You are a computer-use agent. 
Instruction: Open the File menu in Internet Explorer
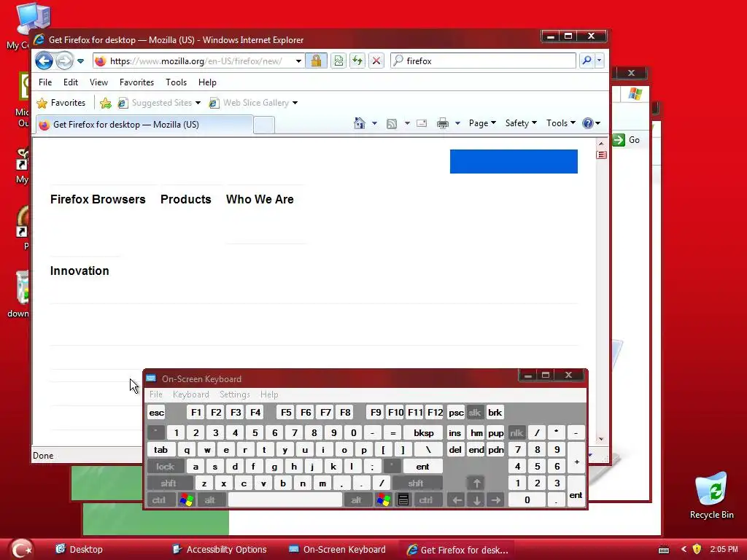45,82
